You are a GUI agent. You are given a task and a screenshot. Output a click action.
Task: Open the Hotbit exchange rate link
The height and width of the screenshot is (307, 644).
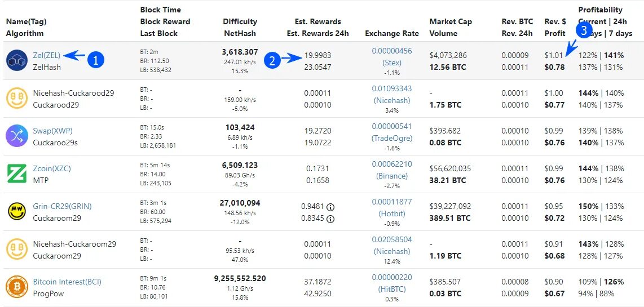pyautogui.click(x=392, y=213)
